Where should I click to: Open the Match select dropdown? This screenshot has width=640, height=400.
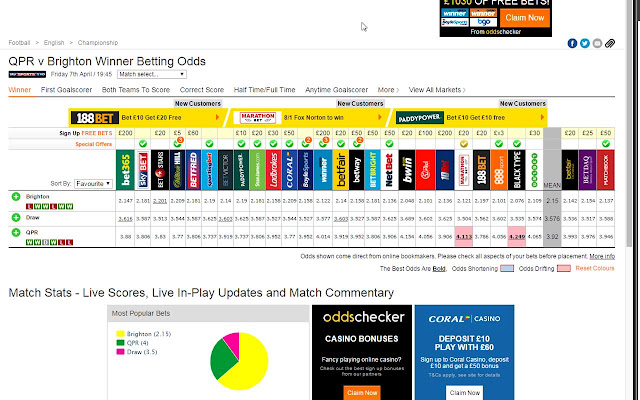tap(152, 74)
